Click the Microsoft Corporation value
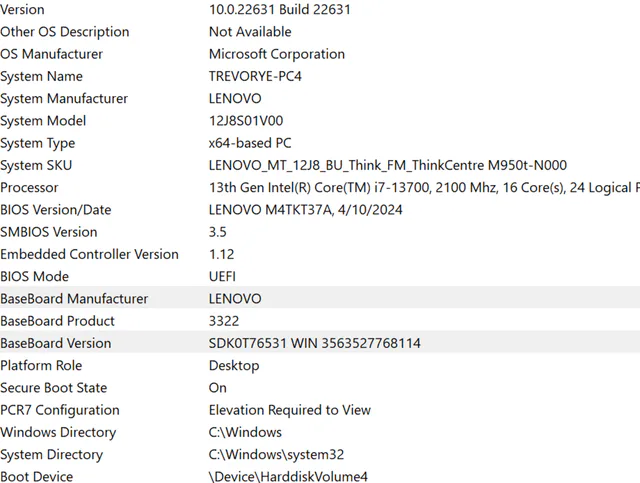640x483 pixels. click(x=277, y=54)
